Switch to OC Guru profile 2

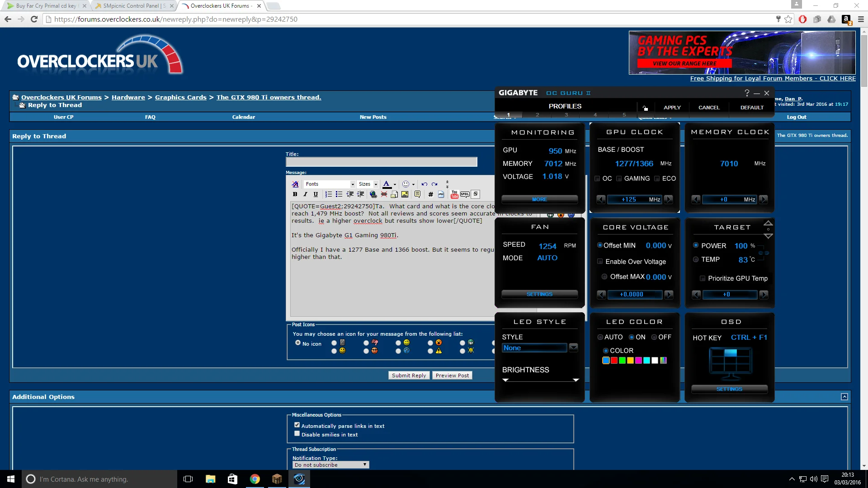pyautogui.click(x=538, y=115)
